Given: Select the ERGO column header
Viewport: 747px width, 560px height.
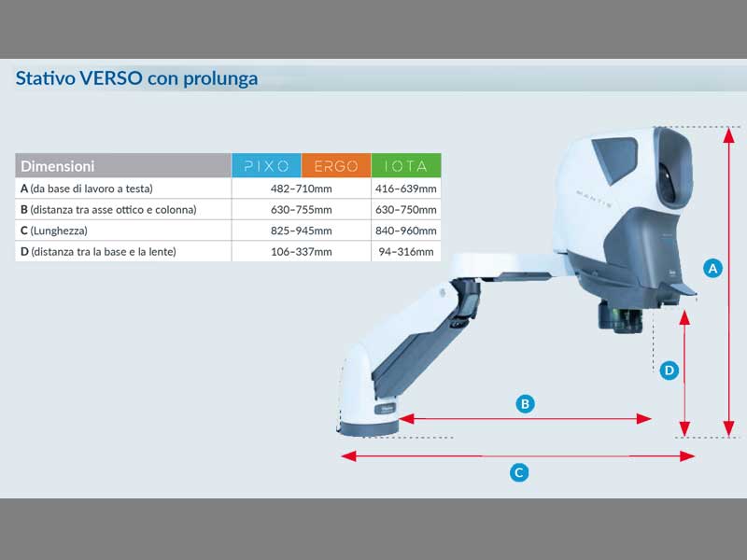Looking at the screenshot, I should coord(336,166).
